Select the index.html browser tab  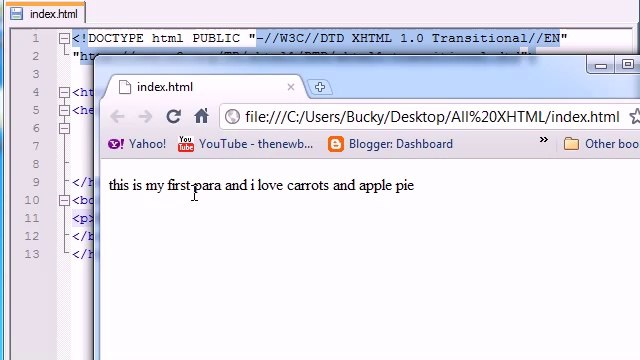(x=204, y=87)
